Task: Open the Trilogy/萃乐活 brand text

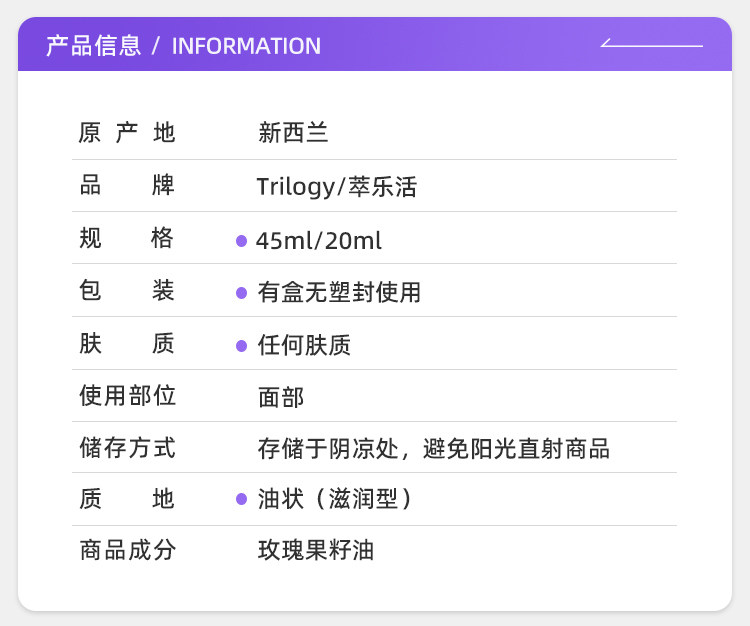Action: (x=336, y=186)
